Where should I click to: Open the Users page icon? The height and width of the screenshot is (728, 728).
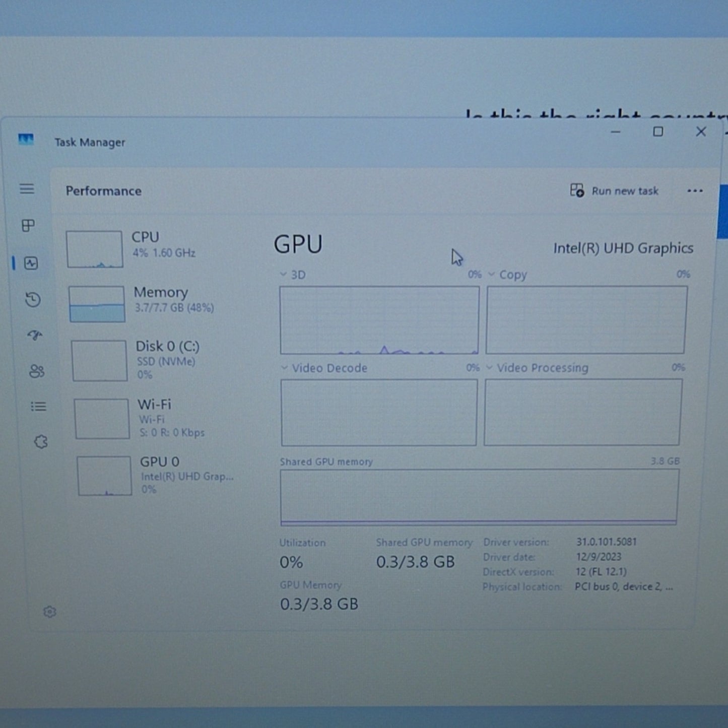click(36, 371)
